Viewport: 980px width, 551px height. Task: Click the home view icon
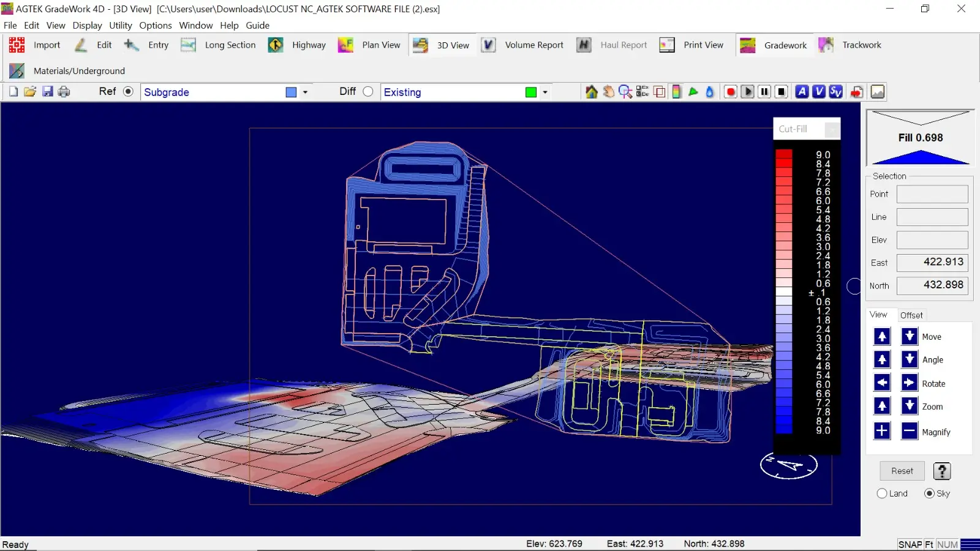click(591, 92)
